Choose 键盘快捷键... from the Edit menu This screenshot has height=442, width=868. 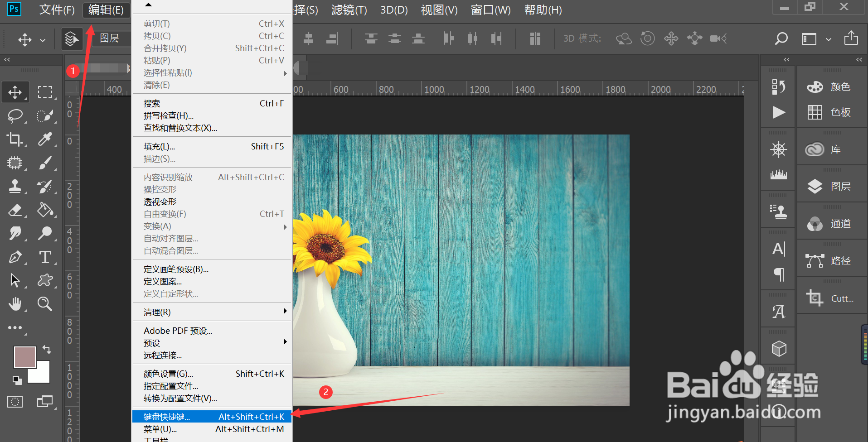212,417
